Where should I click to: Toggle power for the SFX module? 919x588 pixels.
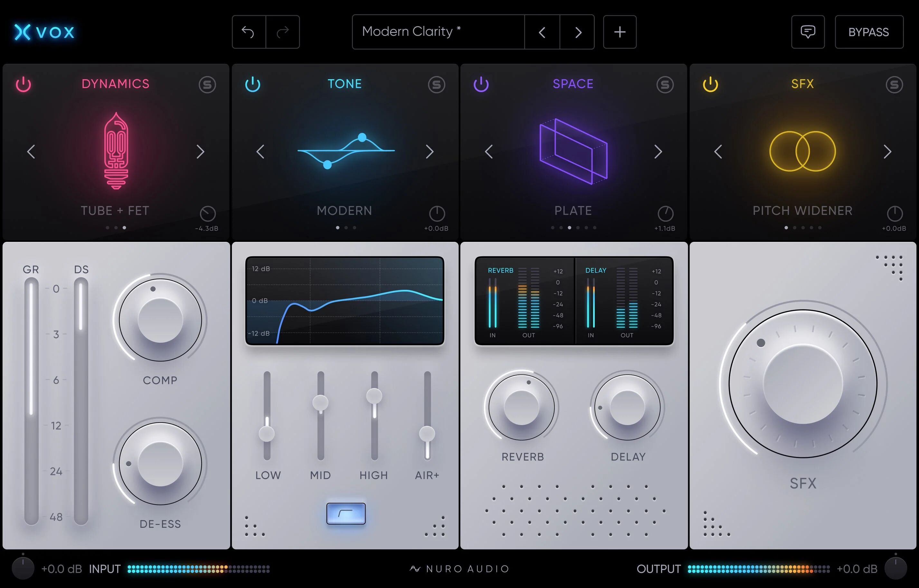tap(711, 84)
